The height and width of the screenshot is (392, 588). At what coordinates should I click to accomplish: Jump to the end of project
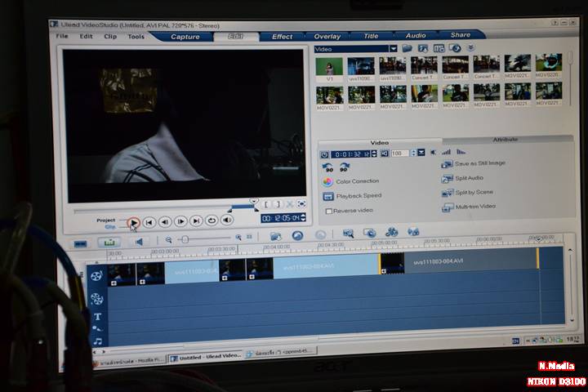coord(196,221)
